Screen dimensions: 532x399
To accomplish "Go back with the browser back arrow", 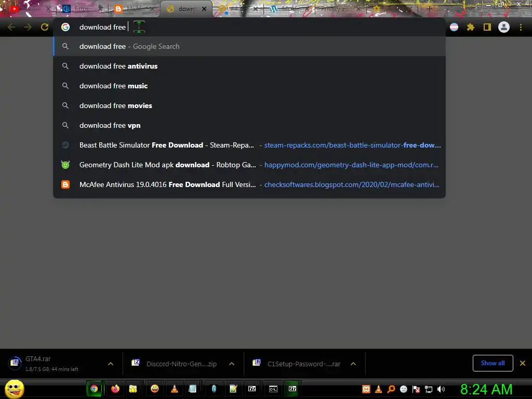I will point(11,27).
